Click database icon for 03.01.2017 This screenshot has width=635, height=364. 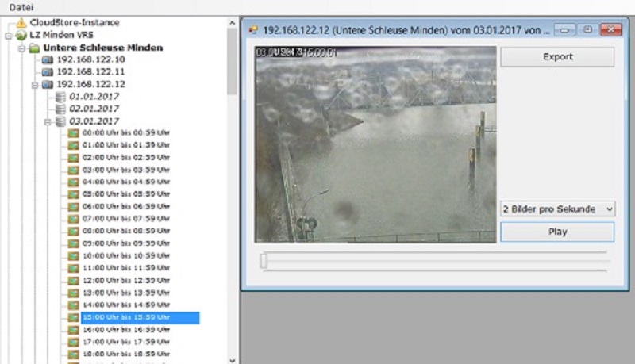pos(60,121)
